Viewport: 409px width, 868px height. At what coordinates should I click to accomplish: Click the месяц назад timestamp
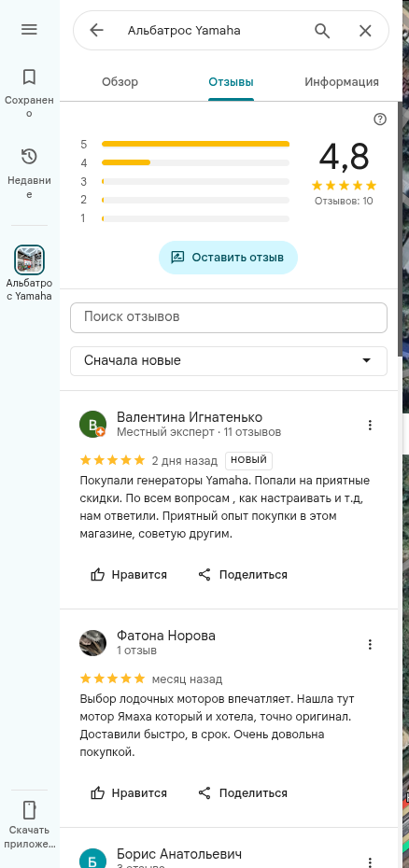pos(188,679)
